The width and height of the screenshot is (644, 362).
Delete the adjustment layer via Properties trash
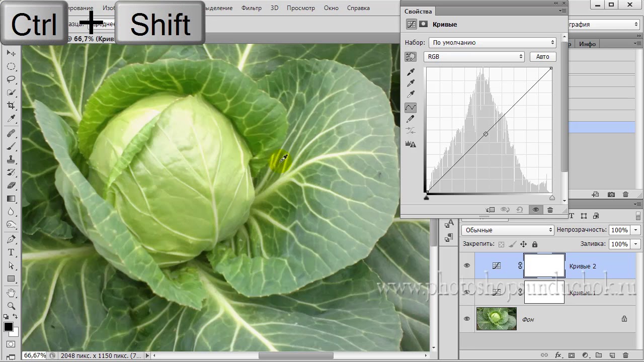[x=550, y=210]
